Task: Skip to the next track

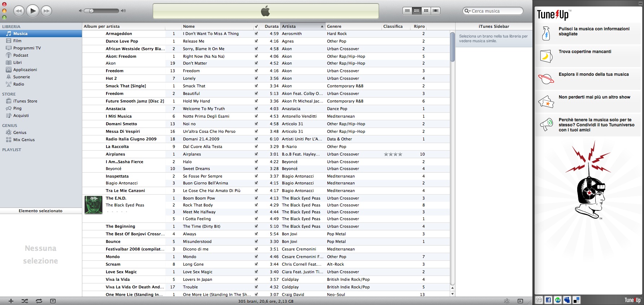Action: coord(47,11)
